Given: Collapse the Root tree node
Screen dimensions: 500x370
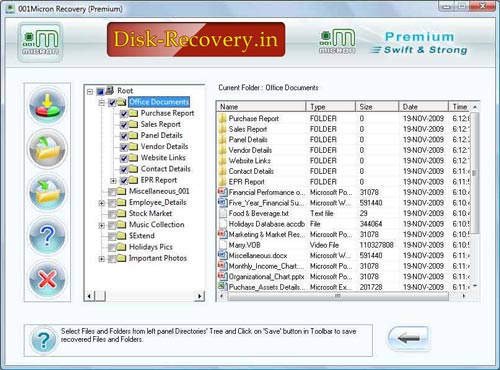Looking at the screenshot, I should 90,92.
